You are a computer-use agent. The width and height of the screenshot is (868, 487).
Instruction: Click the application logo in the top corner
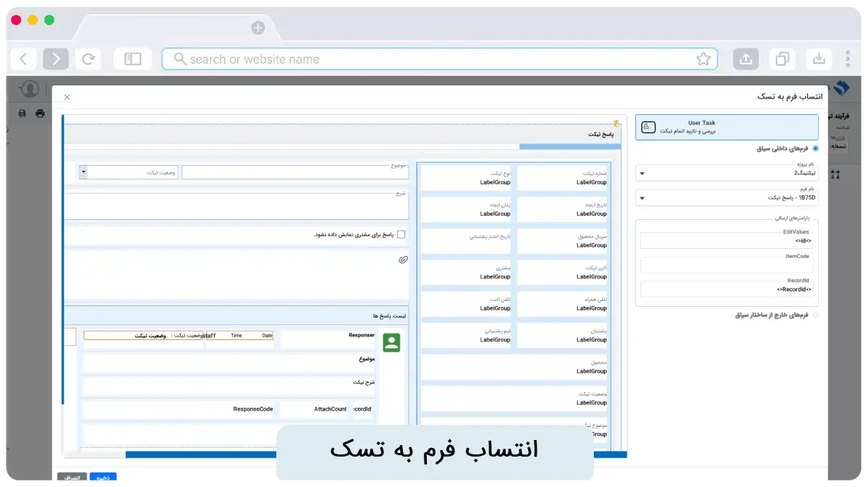(x=841, y=88)
